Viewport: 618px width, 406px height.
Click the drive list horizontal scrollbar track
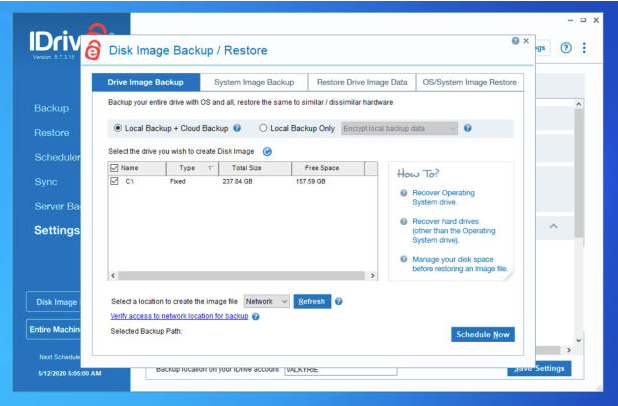242,276
